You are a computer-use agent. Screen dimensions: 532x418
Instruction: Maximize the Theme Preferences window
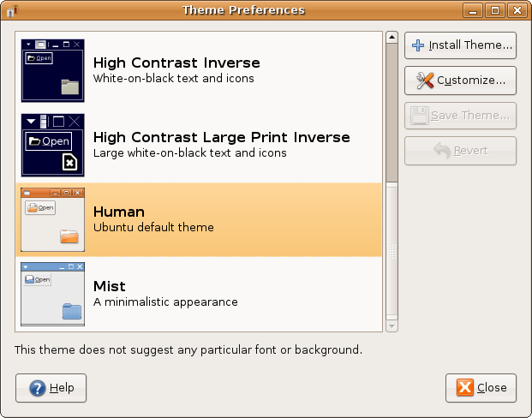point(495,10)
